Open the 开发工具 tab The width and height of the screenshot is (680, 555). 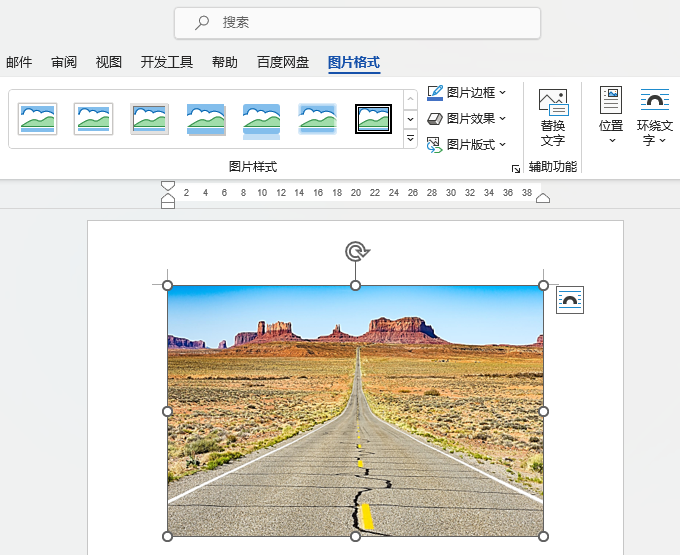[167, 62]
